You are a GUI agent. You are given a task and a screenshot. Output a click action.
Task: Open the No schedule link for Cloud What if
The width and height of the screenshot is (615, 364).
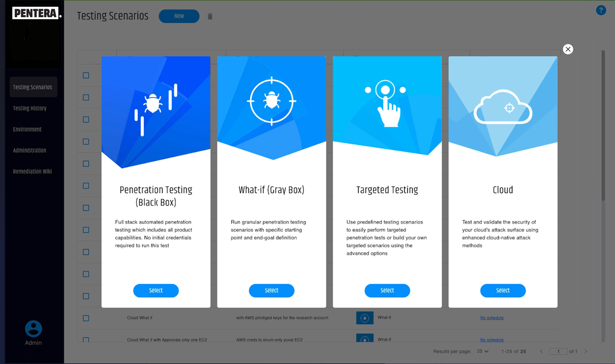tap(492, 318)
